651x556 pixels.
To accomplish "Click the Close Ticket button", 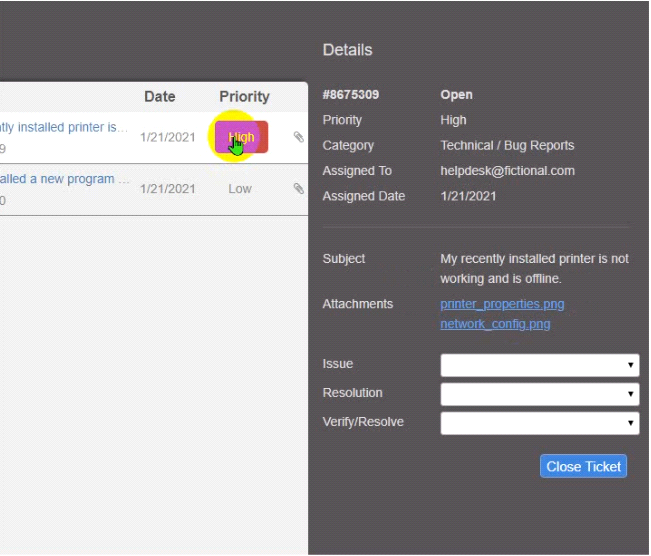I will (583, 466).
